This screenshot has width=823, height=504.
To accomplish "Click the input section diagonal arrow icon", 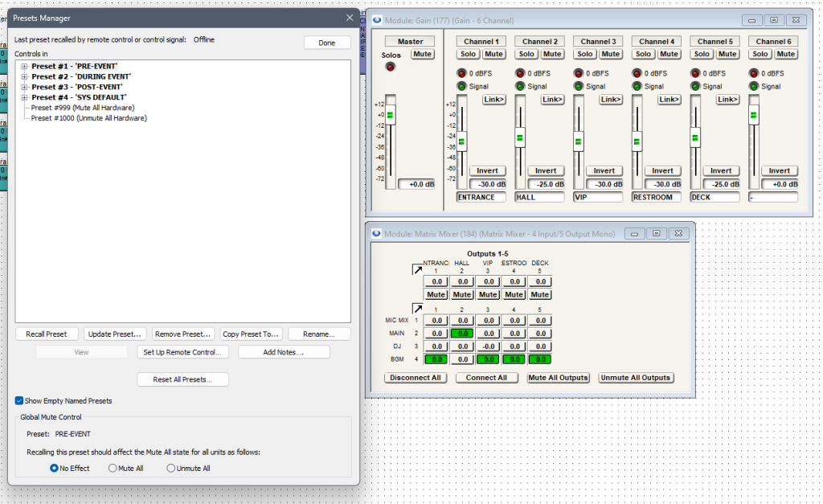I will coord(417,308).
